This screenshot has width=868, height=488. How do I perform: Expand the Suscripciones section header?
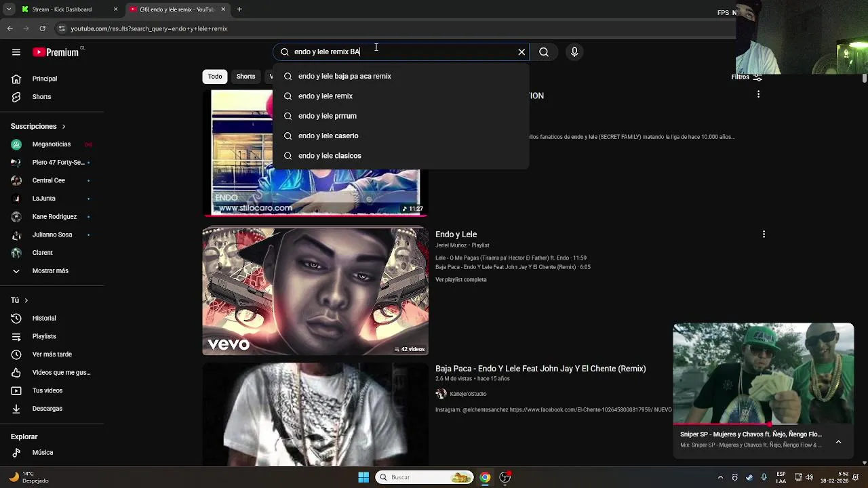(x=38, y=126)
